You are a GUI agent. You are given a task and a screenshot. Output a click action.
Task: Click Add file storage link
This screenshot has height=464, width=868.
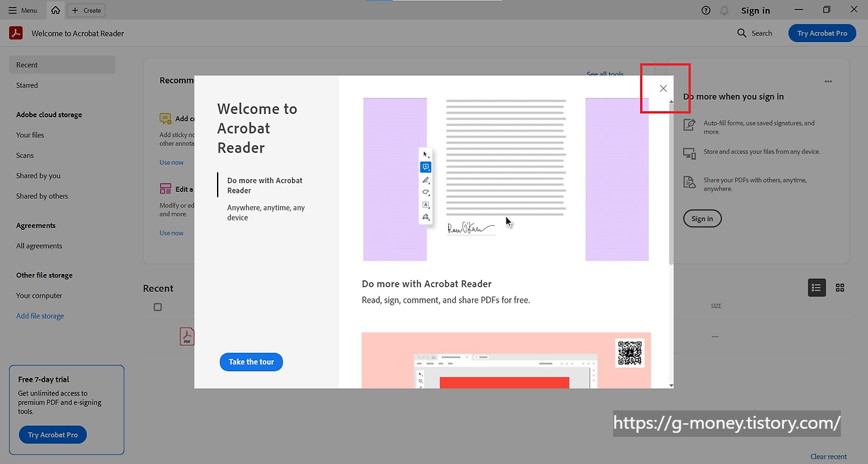tap(40, 316)
